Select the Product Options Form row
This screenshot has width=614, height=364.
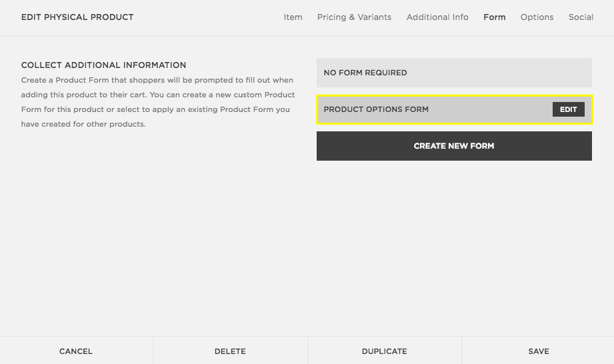427,109
